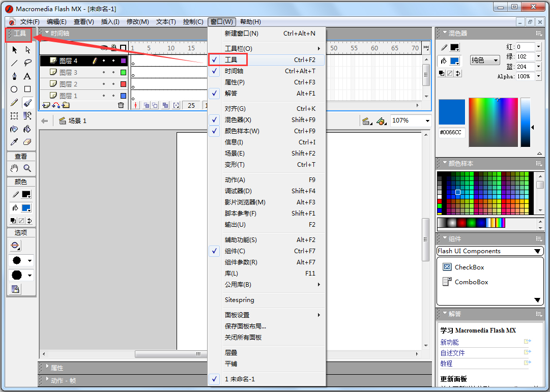Delete layer with the trash icon
550x392 pixels.
point(121,105)
